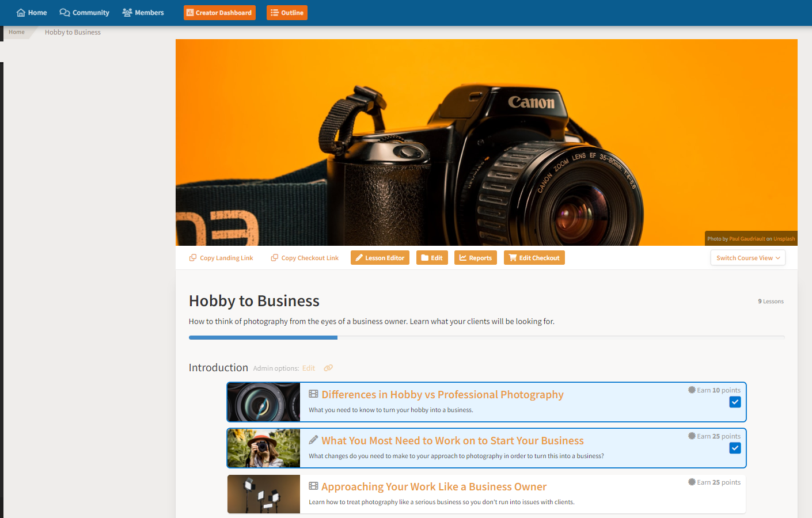Open the Lesson Editor
The height and width of the screenshot is (518, 812).
point(380,258)
